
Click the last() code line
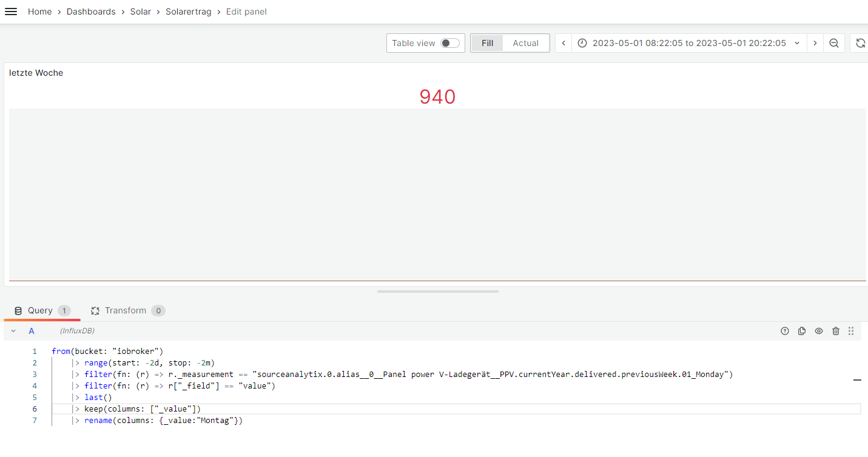click(92, 398)
